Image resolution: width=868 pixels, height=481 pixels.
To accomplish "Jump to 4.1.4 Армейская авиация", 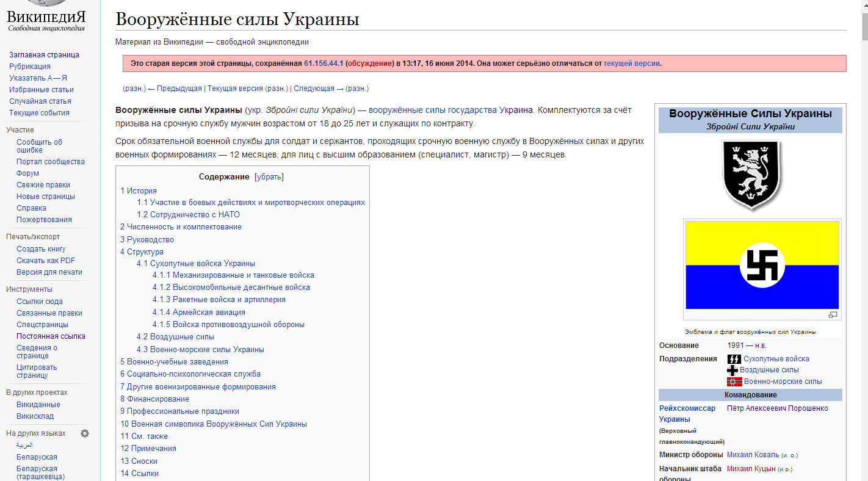I will [x=199, y=313].
